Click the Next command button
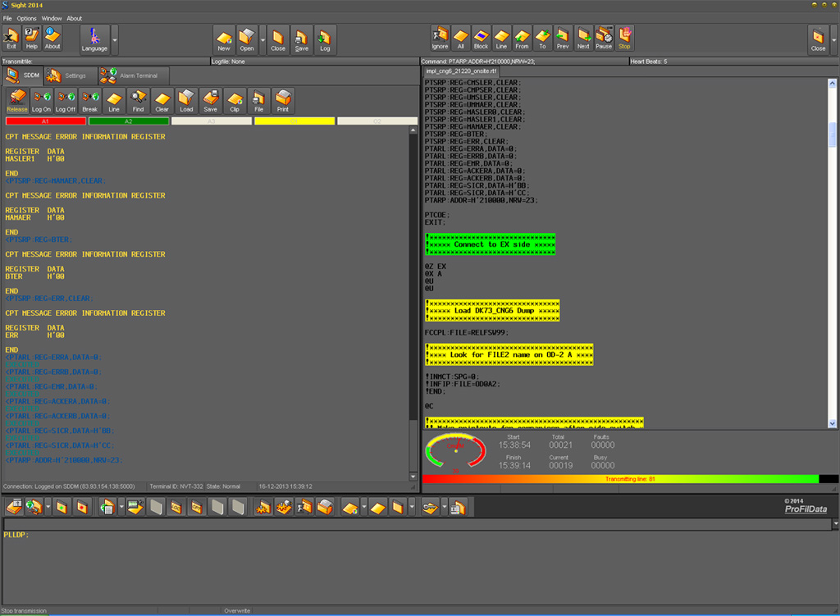The width and height of the screenshot is (840, 616). pos(583,39)
